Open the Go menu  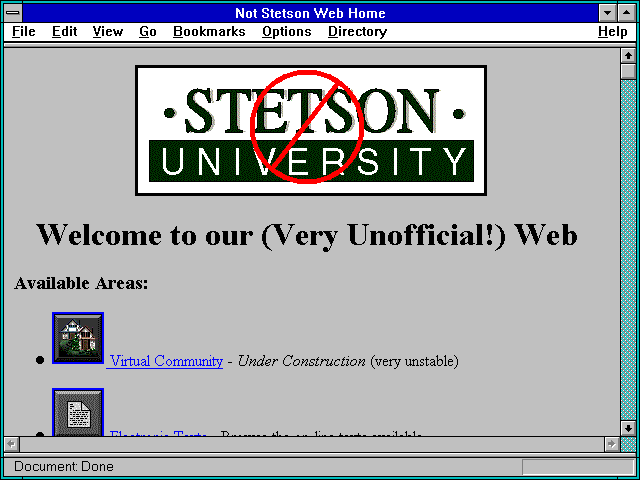tap(148, 31)
